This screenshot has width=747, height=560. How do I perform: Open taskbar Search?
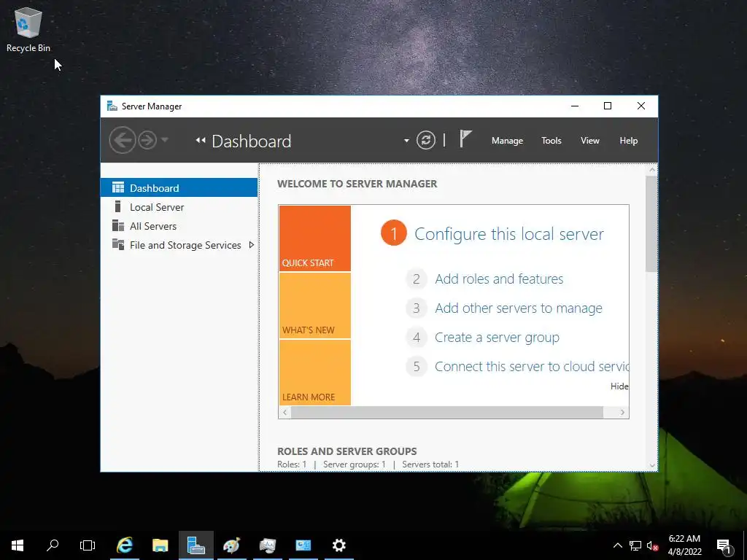pos(53,545)
